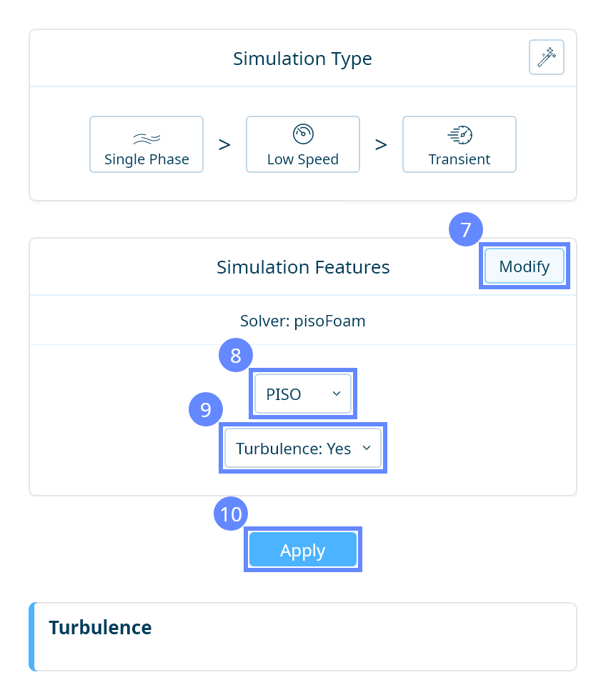
Task: Click the Turbulence dropdown chevron arrow
Action: coord(367,448)
